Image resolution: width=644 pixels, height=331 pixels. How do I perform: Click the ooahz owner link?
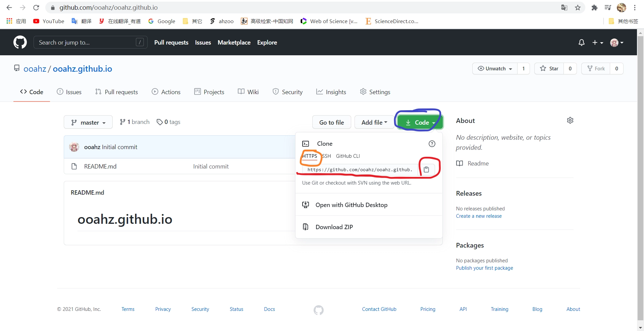pos(35,69)
